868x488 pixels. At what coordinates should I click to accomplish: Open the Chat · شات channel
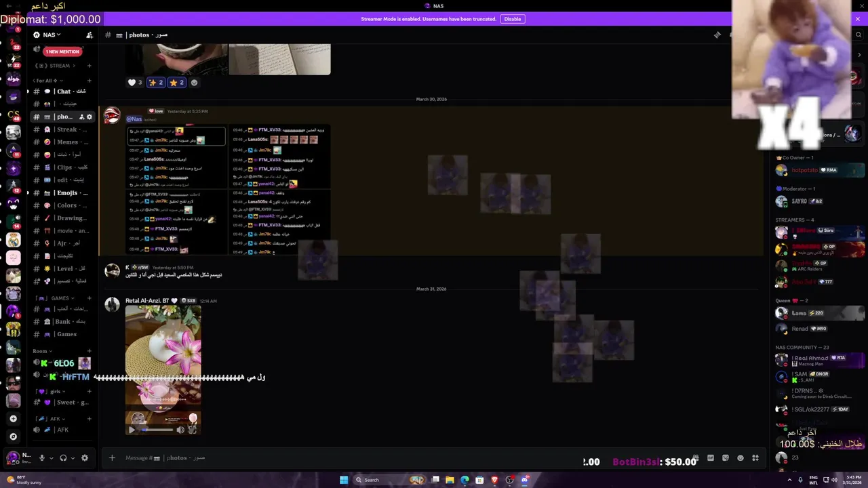[x=63, y=91]
